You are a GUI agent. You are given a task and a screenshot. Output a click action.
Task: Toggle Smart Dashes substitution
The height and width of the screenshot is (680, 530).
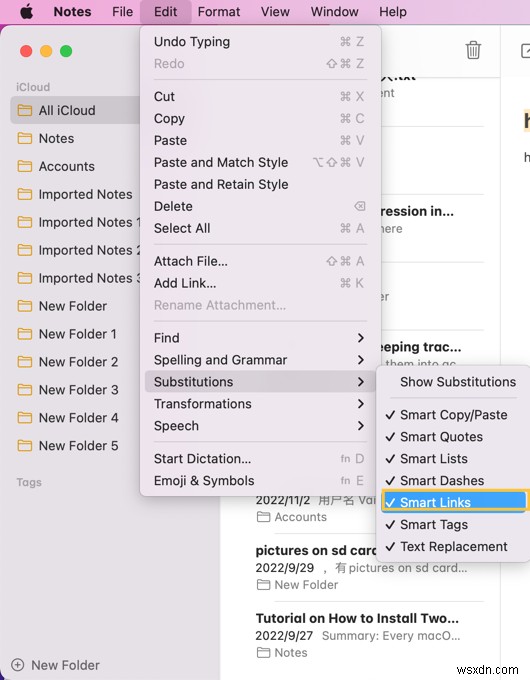[452, 481]
